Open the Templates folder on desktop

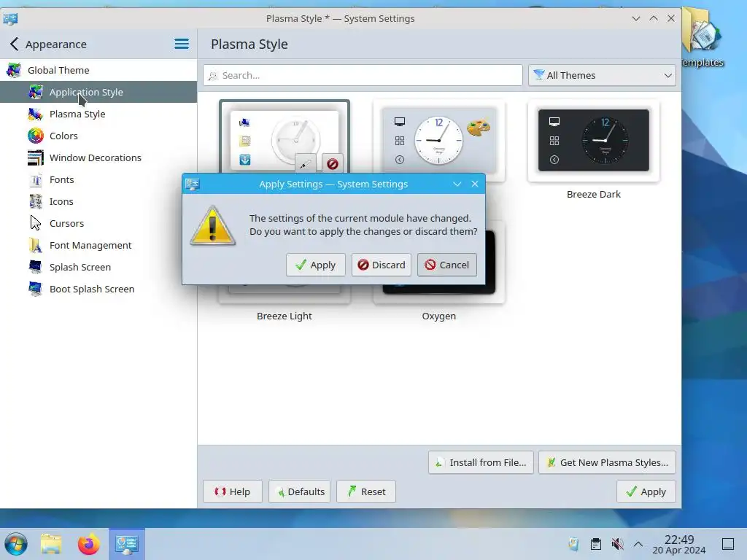(703, 37)
